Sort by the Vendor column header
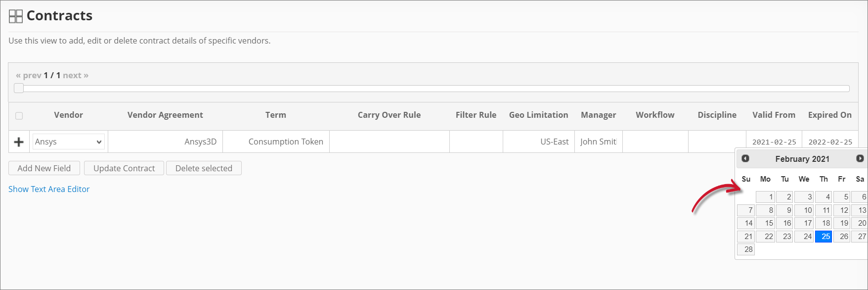 tap(68, 115)
